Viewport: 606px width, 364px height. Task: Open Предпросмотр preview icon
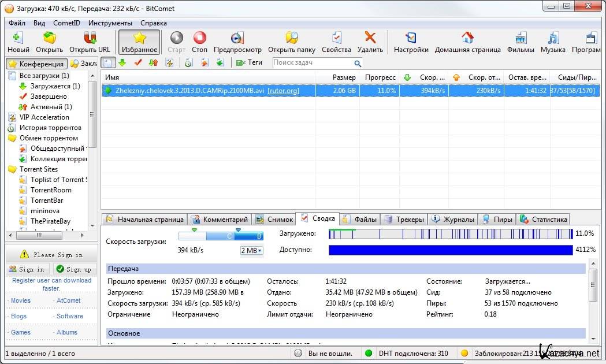click(237, 38)
